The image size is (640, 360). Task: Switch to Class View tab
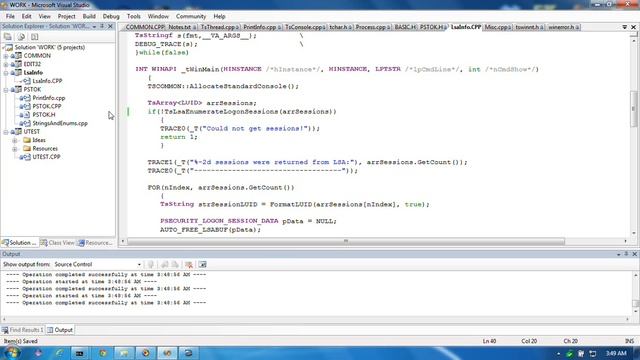[x=57, y=243]
